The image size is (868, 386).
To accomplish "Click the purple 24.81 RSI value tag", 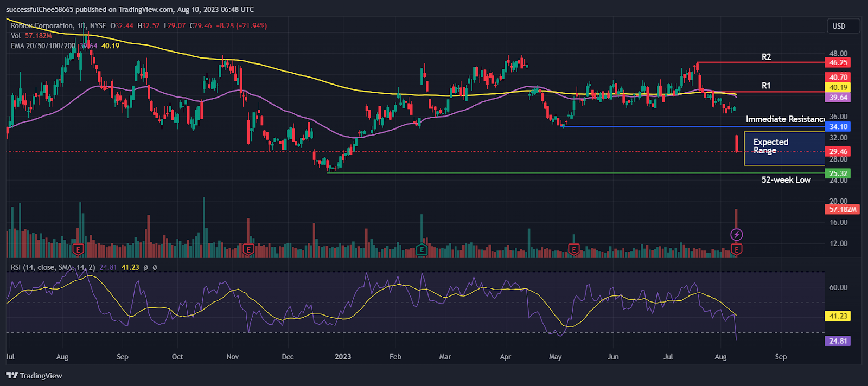I will pyautogui.click(x=838, y=341).
